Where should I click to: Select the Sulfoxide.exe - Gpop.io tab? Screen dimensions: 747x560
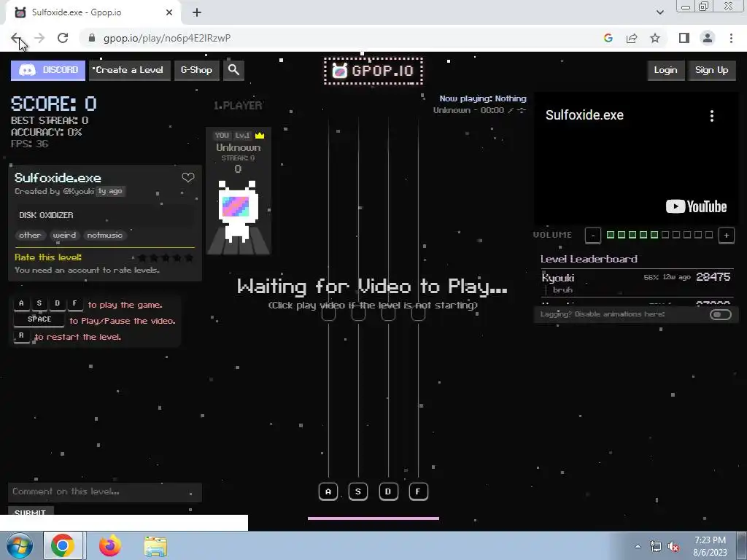click(x=93, y=13)
